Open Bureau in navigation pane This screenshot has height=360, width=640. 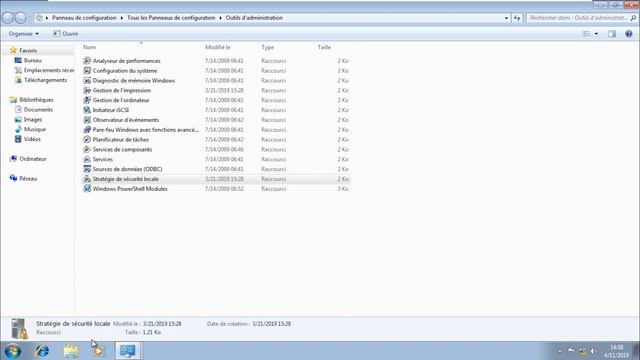(33, 60)
